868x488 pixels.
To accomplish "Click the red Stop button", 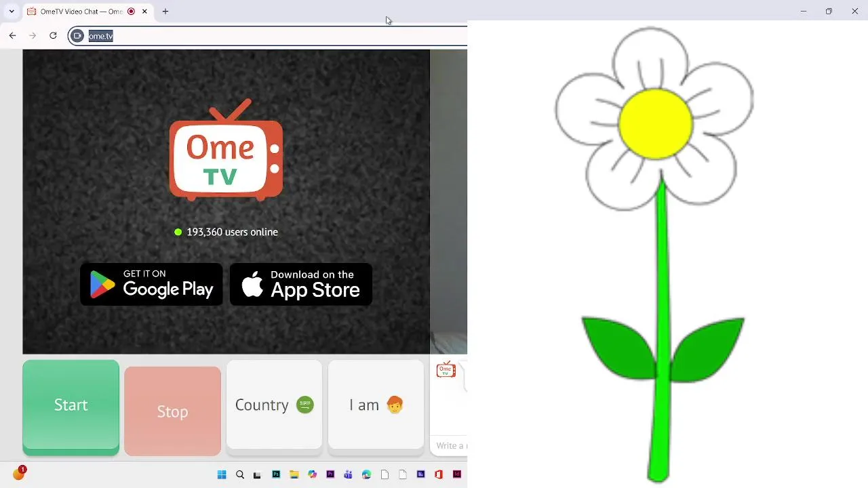I will [x=172, y=411].
